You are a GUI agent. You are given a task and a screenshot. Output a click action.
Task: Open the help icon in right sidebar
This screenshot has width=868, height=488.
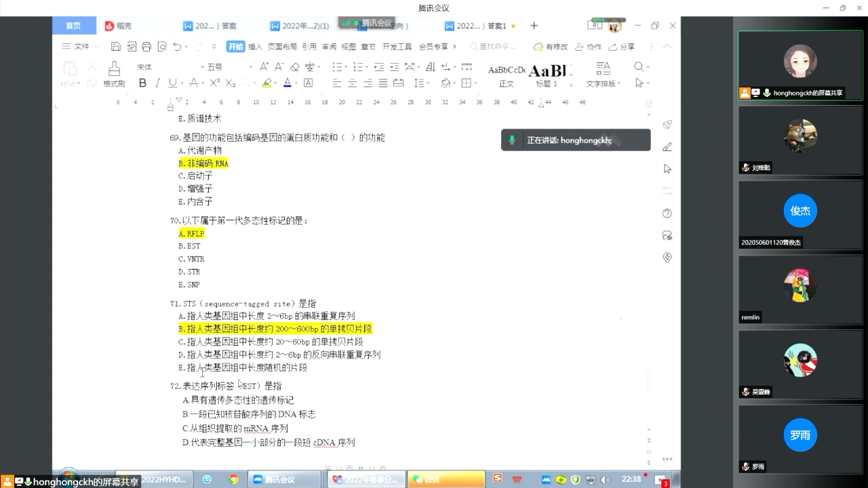(x=667, y=213)
